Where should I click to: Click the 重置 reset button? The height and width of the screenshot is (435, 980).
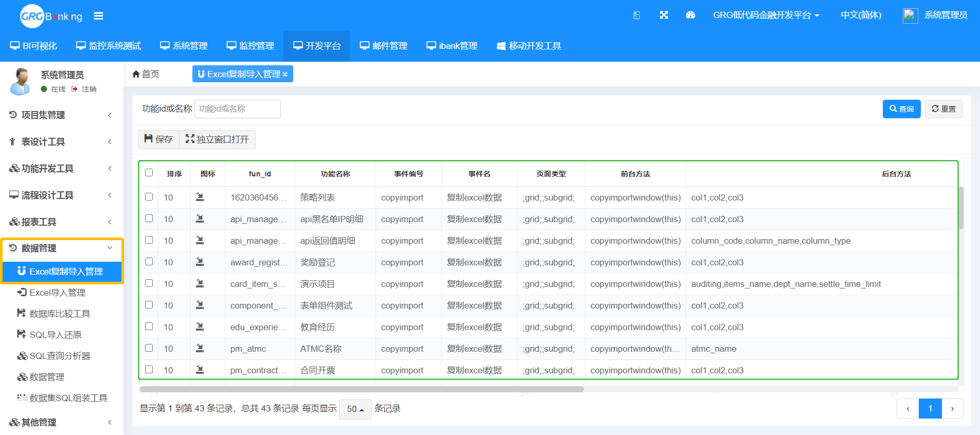943,109
